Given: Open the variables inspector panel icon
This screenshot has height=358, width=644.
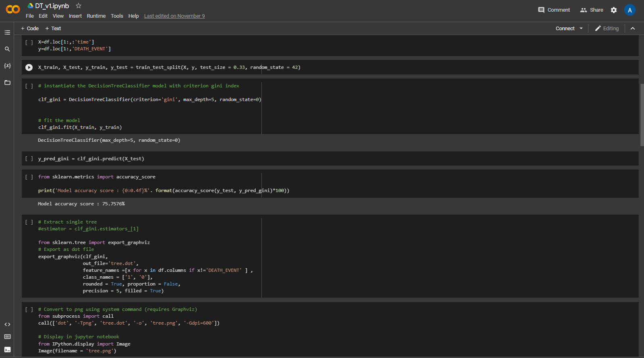Looking at the screenshot, I should click(7, 66).
